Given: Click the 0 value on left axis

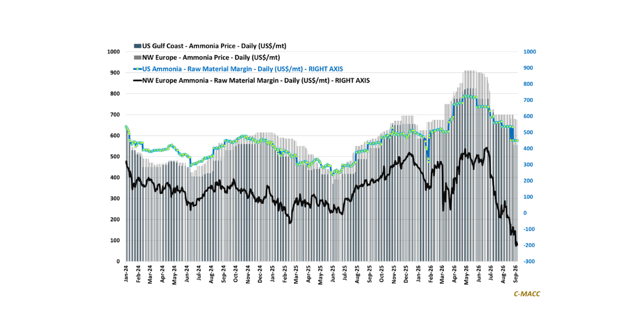Looking at the screenshot, I should (x=118, y=262).
